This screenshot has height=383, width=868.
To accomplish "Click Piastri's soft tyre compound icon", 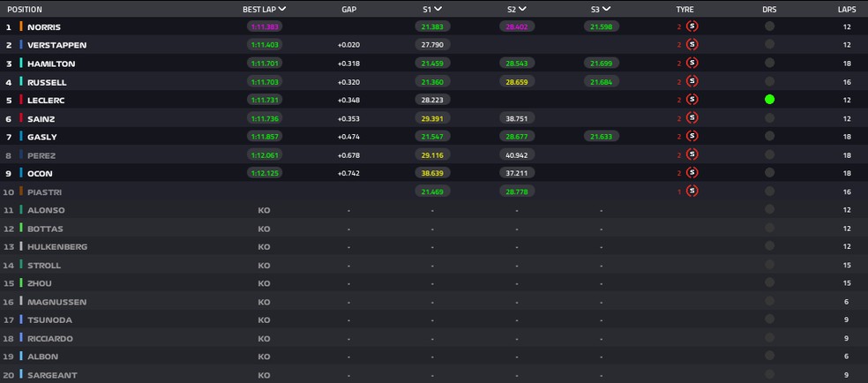I will pos(692,191).
